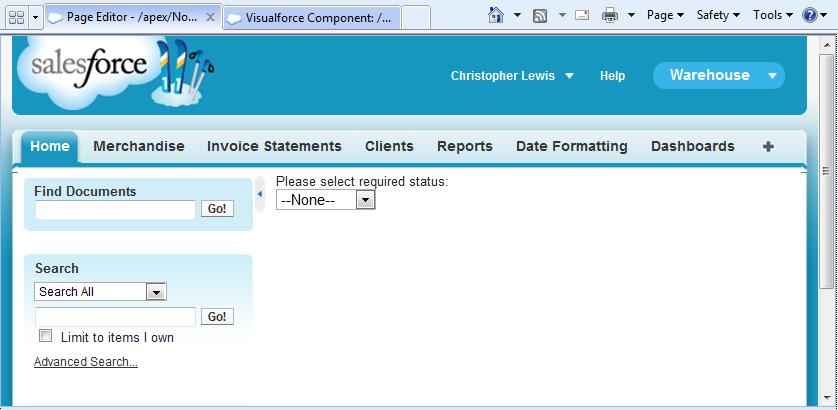Viewport: 838px width, 410px height.
Task: Open the Date Formatting tab
Action: click(572, 146)
